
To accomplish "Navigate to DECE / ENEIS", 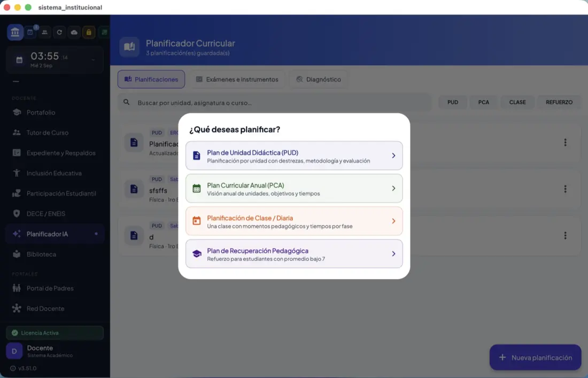I will coord(55,214).
